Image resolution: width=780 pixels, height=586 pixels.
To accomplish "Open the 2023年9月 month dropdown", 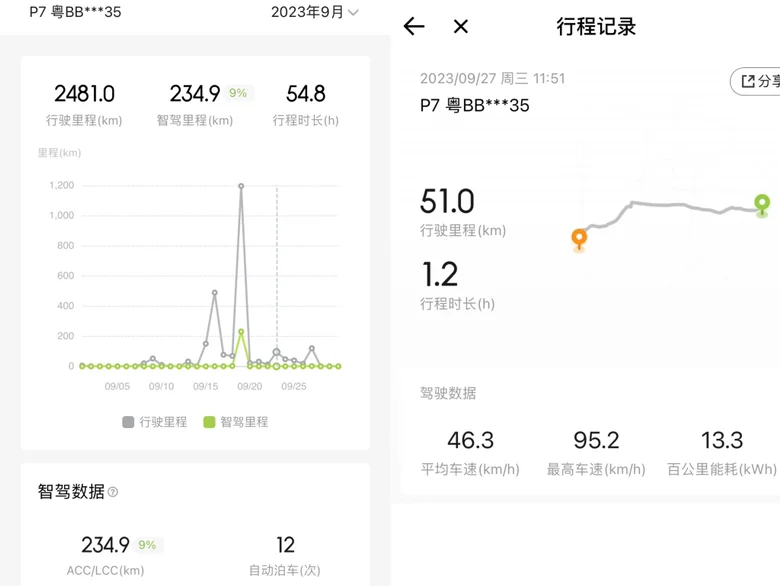I will pyautogui.click(x=314, y=12).
